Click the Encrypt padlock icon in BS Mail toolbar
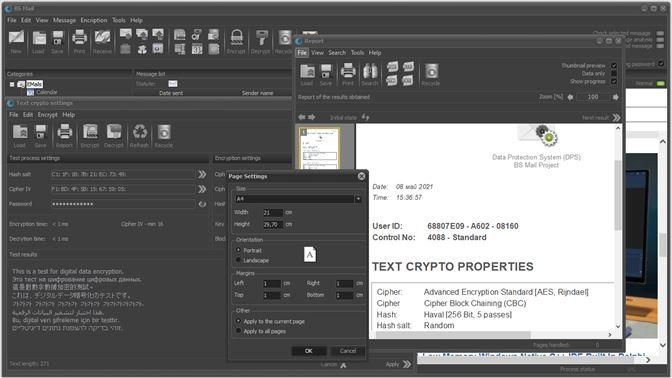The width and height of the screenshot is (672, 378). [236, 38]
